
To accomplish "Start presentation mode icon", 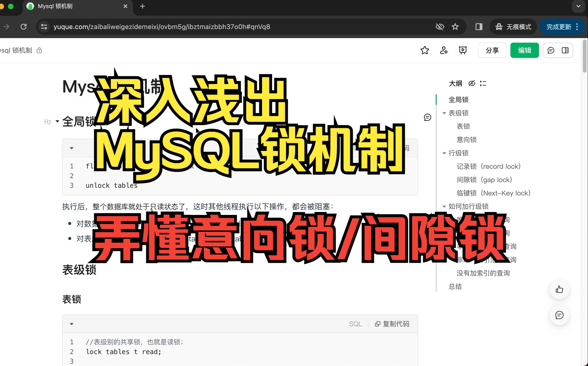I will [x=463, y=50].
